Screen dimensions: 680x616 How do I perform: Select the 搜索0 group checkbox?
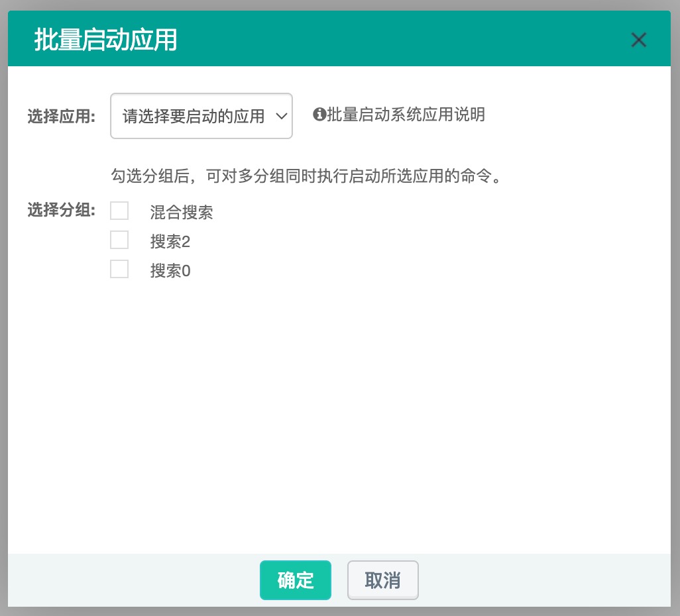pyautogui.click(x=119, y=269)
